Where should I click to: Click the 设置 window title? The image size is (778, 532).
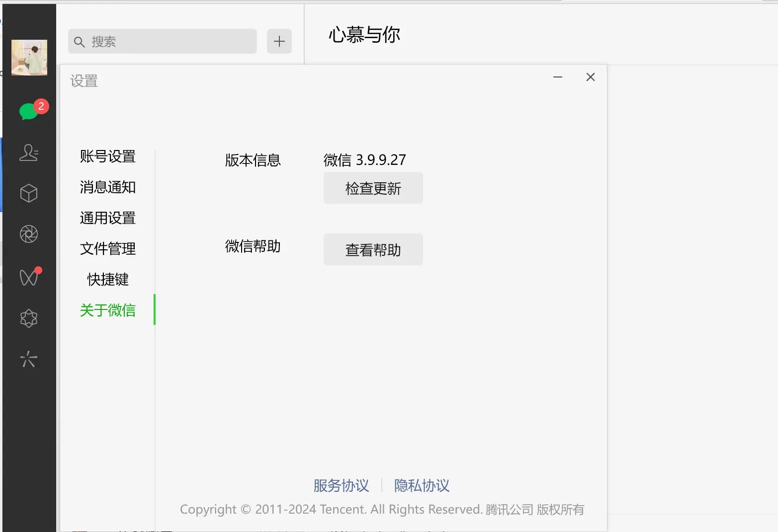[x=84, y=81]
